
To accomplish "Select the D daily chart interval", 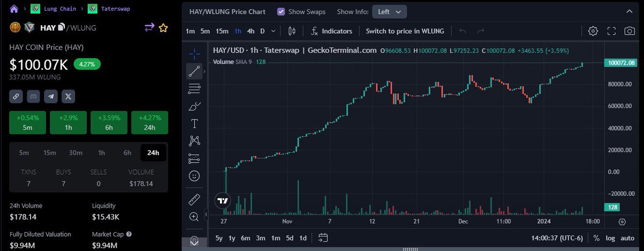I will pos(262,31).
